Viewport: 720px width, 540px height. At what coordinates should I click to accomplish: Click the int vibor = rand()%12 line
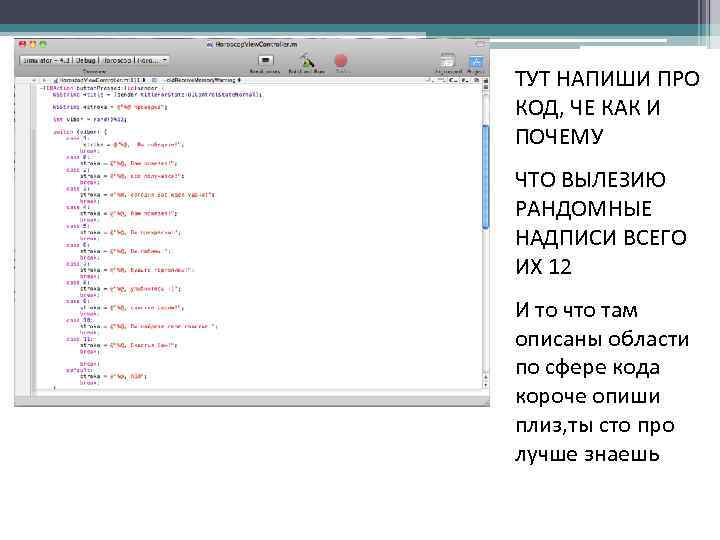[x=90, y=119]
